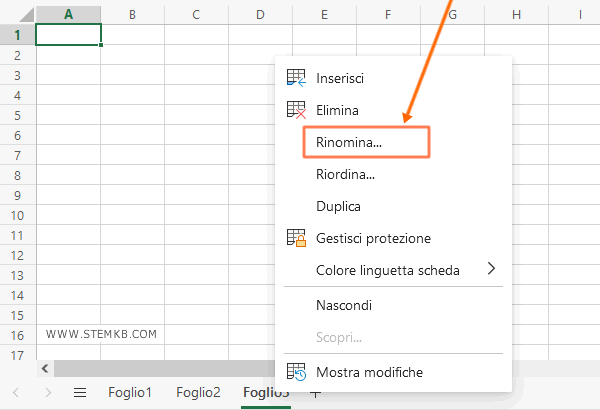Select row 16 header

click(x=18, y=335)
